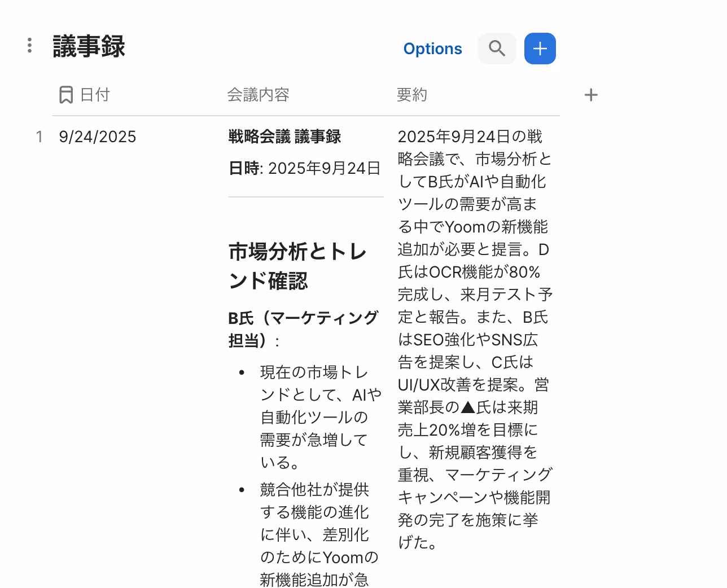The image size is (727, 588).
Task: Click the 戦略会議 議事録 heading text
Action: 284,137
